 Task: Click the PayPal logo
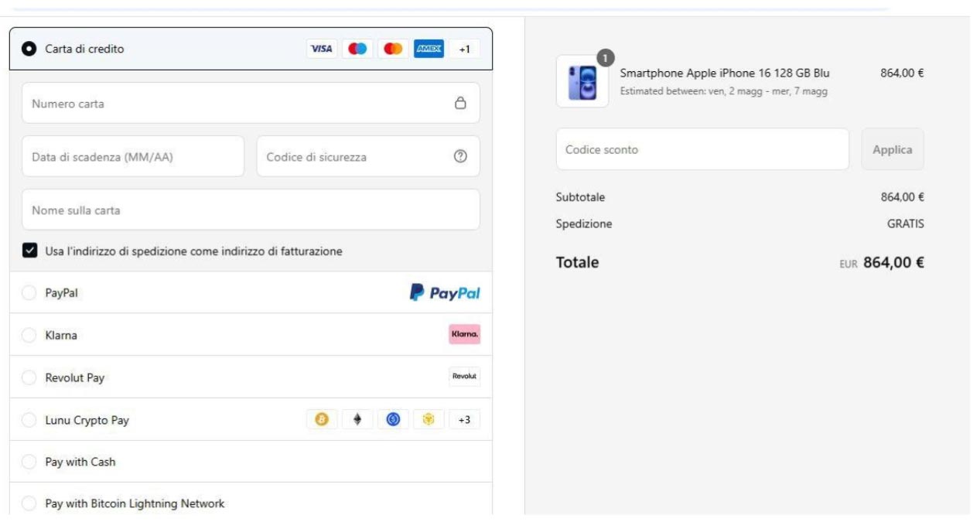[445, 293]
